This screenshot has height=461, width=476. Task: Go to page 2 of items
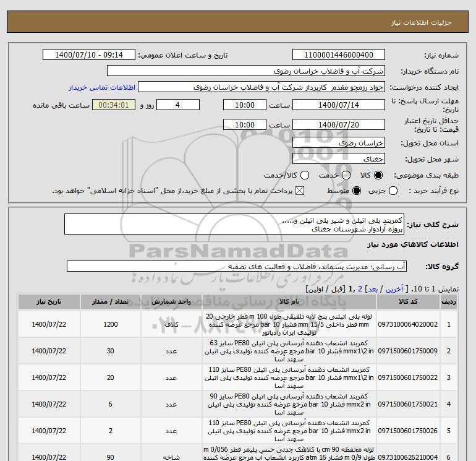click(x=360, y=289)
